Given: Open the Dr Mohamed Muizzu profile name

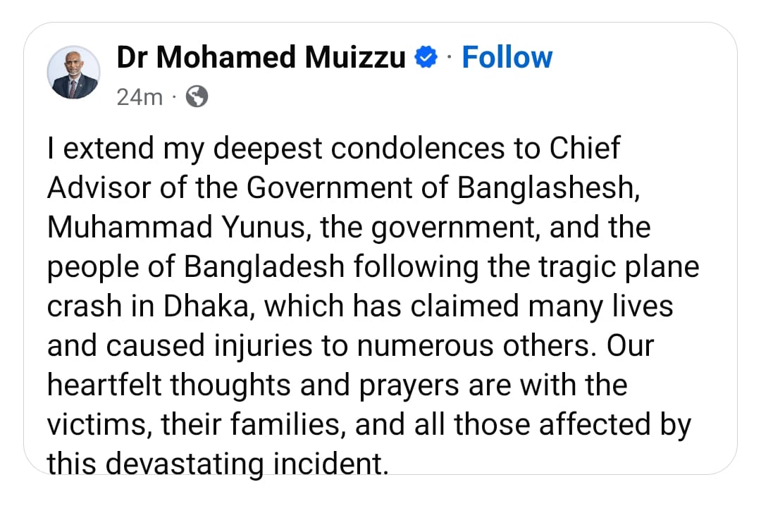Looking at the screenshot, I should pos(261,58).
